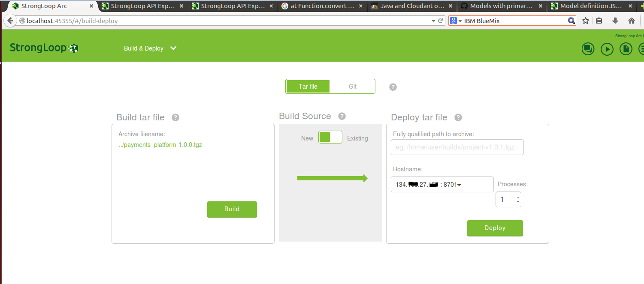This screenshot has height=284, width=644.
Task: Click the New label in Build Source
Action: click(307, 138)
